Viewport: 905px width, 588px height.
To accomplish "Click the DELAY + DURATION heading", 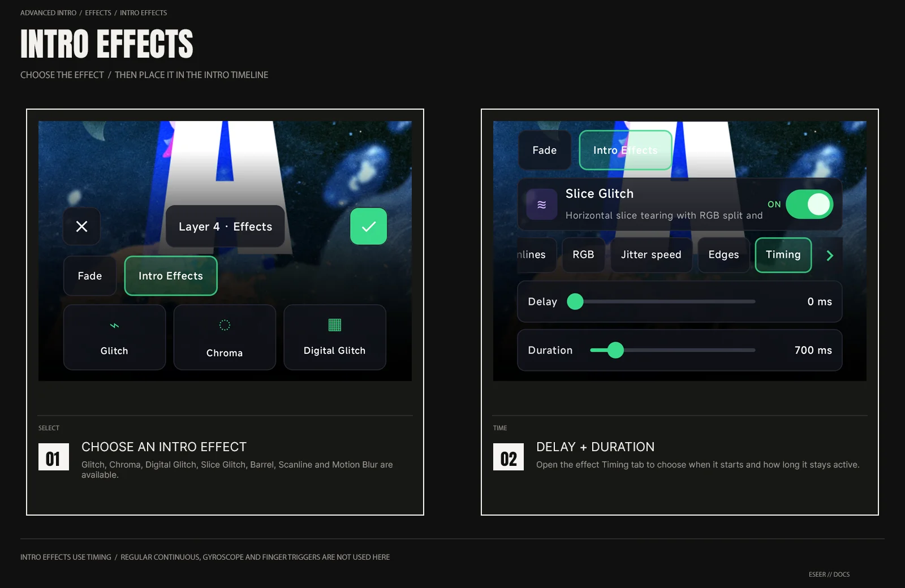I will pyautogui.click(x=595, y=447).
